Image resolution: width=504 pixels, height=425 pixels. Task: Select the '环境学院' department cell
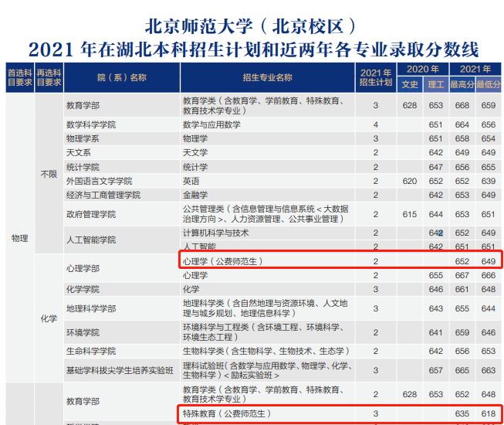coord(122,332)
